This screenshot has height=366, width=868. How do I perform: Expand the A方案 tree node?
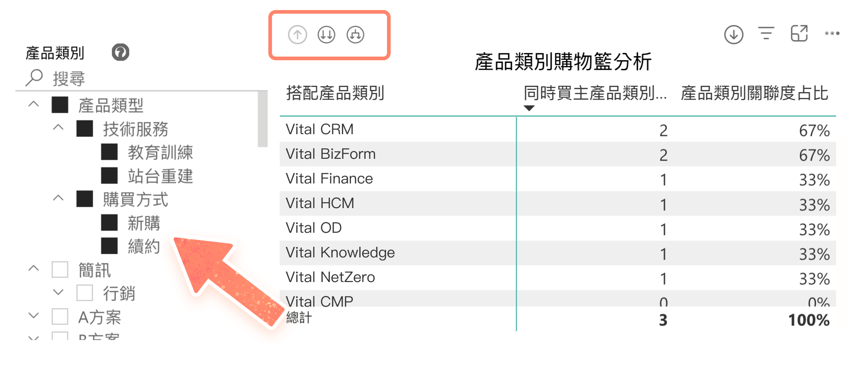[x=34, y=316]
